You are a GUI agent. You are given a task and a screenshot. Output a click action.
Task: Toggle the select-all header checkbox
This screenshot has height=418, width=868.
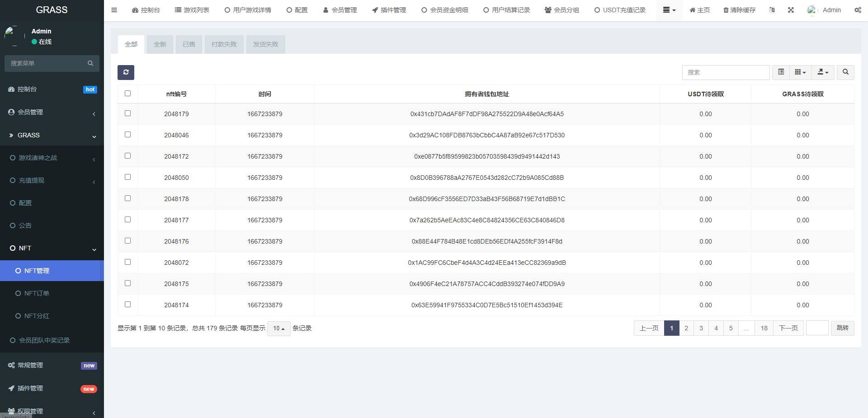(127, 94)
